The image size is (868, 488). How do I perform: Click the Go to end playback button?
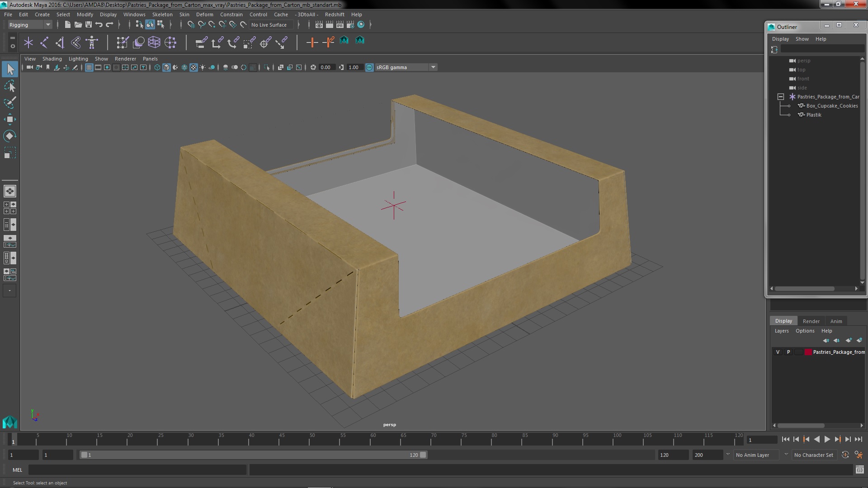pos(858,439)
